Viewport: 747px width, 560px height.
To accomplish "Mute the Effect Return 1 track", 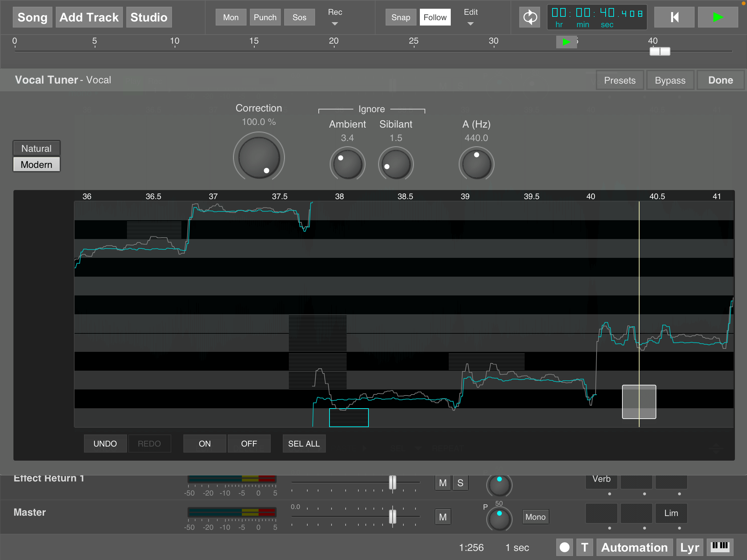I will point(443,483).
